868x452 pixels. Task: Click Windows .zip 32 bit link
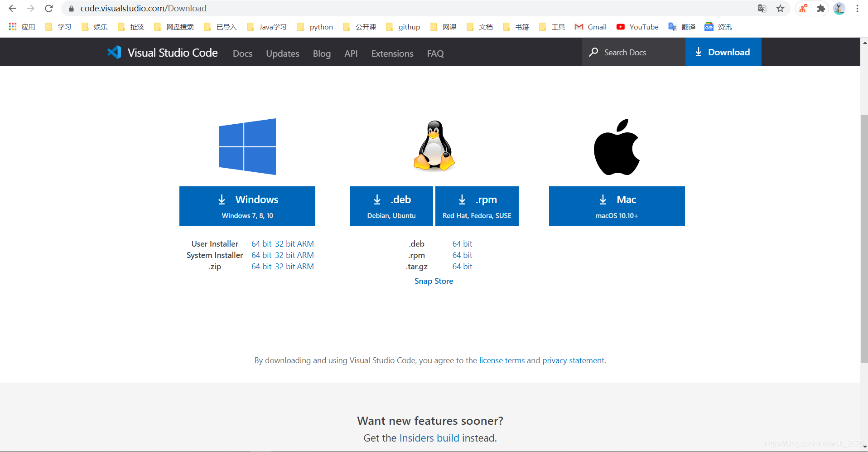(x=285, y=267)
